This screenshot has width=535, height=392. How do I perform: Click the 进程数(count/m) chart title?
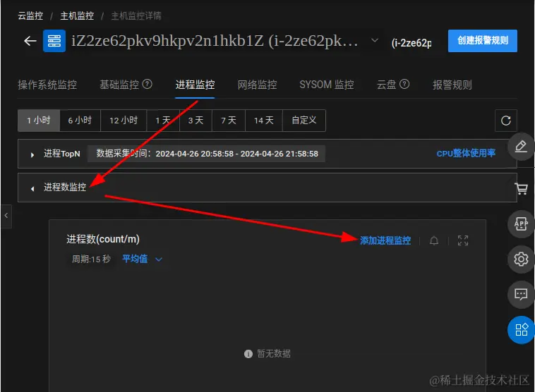point(103,239)
